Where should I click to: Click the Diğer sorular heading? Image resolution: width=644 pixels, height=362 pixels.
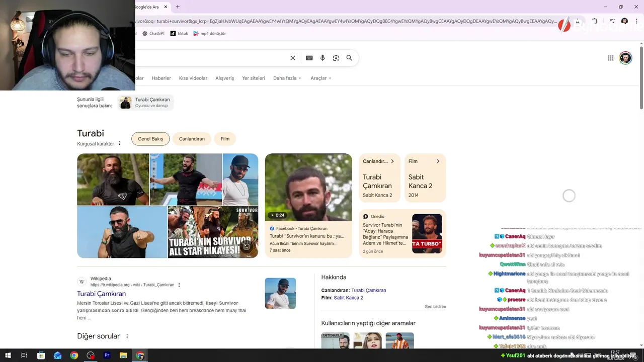[x=98, y=336]
